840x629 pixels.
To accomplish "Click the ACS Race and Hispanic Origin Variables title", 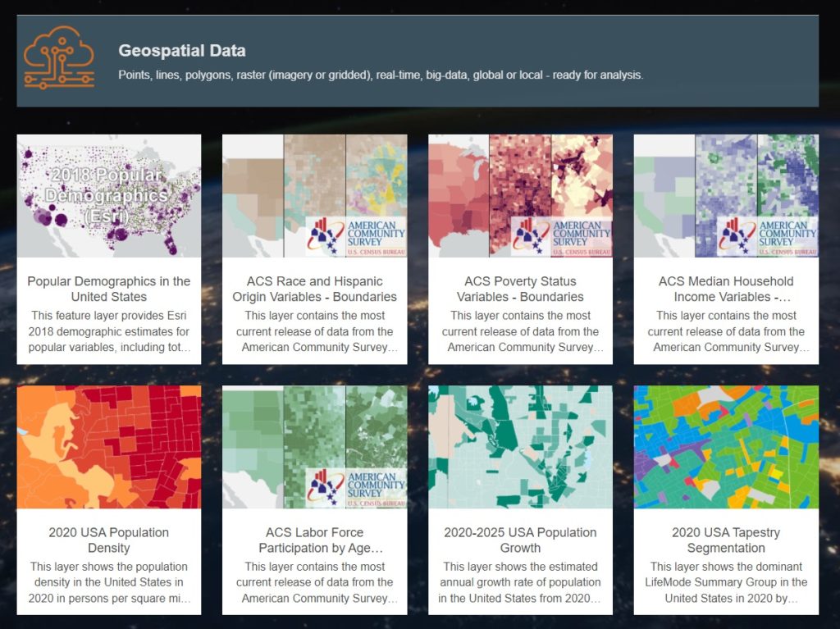I will (314, 289).
